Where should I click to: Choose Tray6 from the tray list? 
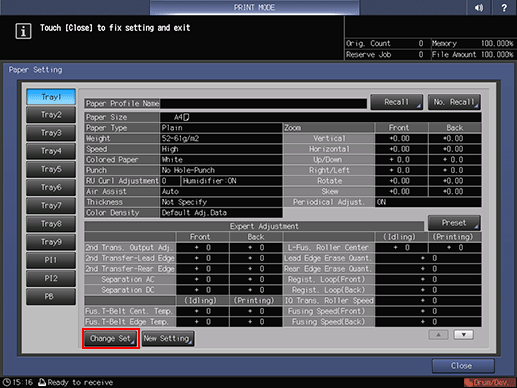pos(51,187)
